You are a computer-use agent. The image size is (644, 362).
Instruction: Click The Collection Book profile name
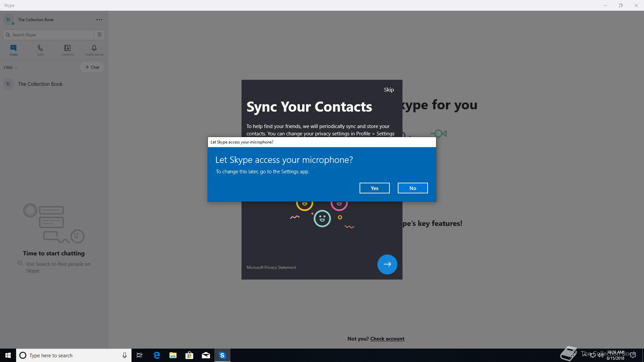[x=36, y=19]
